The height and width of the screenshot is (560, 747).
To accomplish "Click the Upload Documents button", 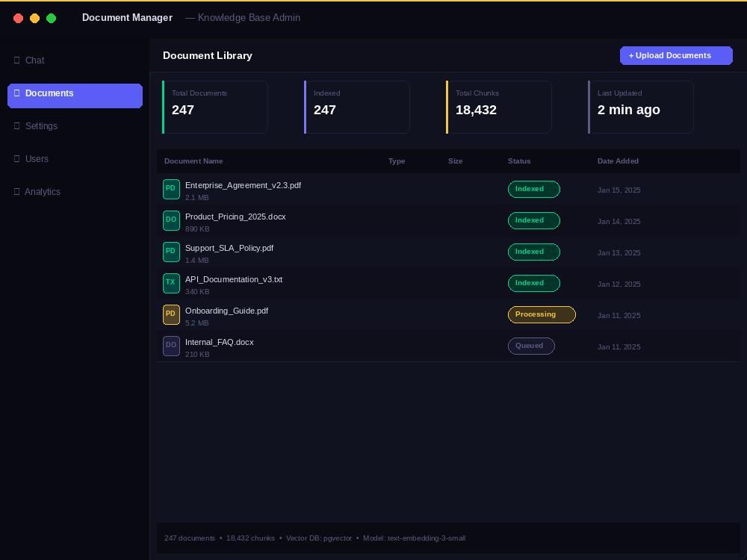I will (x=676, y=56).
